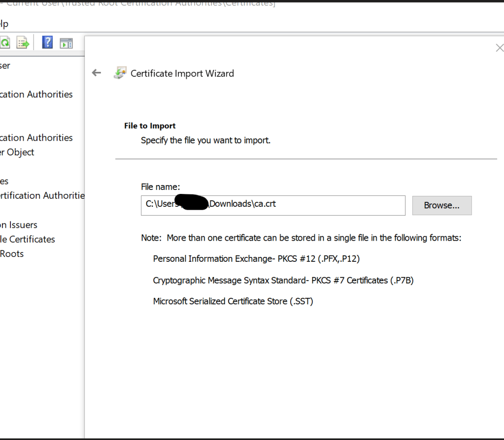
Task: Open the Help menu in the menu bar
Action: click(4, 24)
